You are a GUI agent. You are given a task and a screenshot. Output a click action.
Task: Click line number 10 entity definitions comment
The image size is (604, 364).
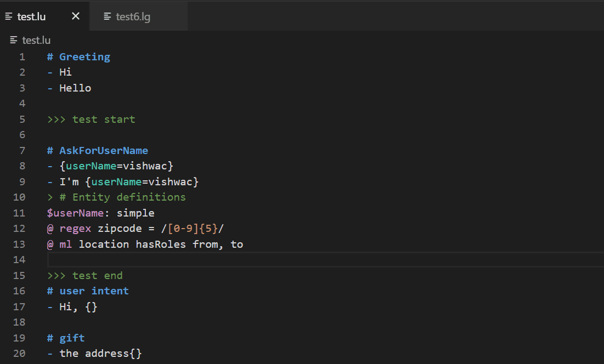[x=19, y=197]
